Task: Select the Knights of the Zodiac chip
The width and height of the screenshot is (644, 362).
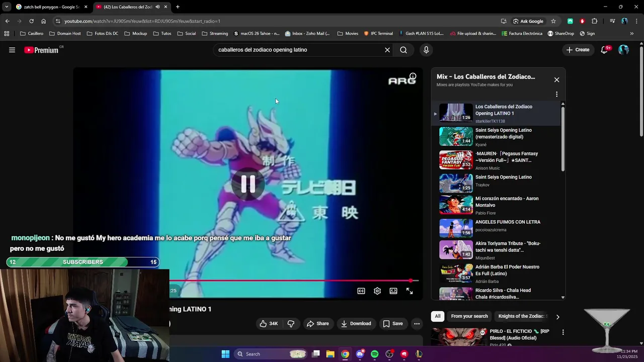Action: point(521,316)
